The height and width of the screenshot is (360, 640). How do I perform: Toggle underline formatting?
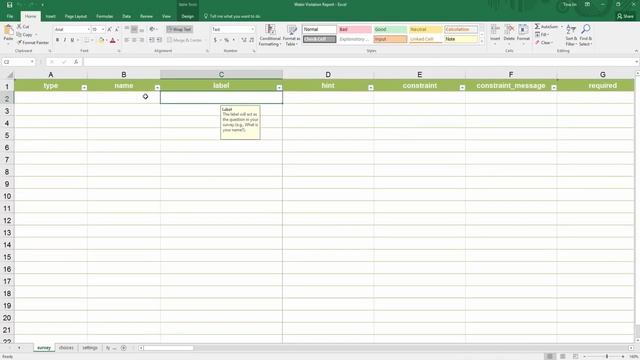[72, 40]
